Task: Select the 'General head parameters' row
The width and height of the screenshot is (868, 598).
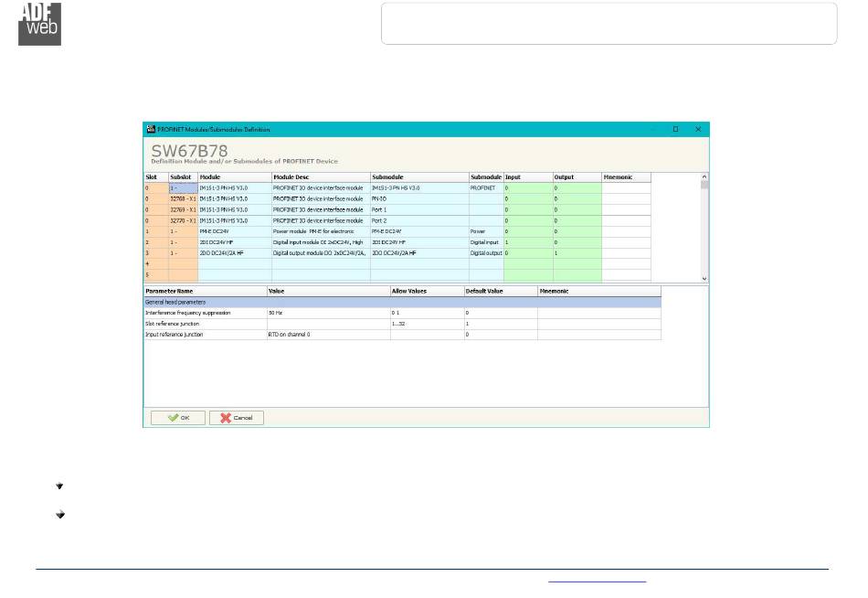Action: 402,302
